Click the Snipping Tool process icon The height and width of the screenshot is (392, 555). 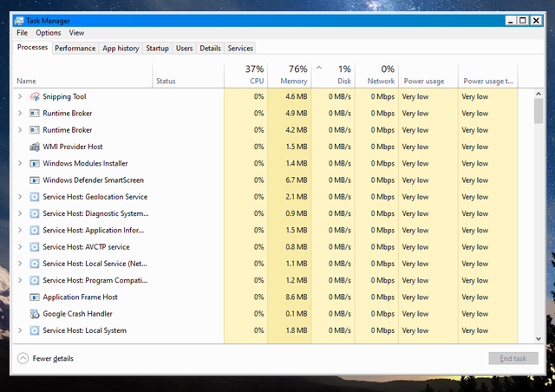pyautogui.click(x=35, y=96)
